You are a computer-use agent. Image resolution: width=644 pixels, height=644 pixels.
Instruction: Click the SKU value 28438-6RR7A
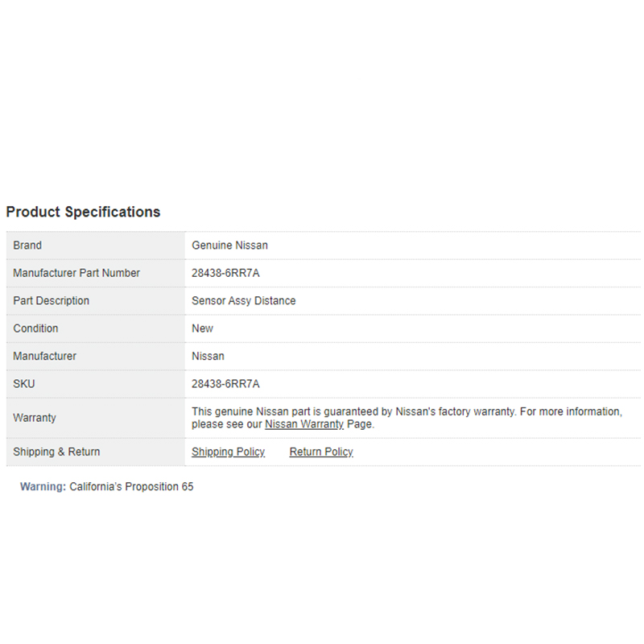tap(225, 384)
